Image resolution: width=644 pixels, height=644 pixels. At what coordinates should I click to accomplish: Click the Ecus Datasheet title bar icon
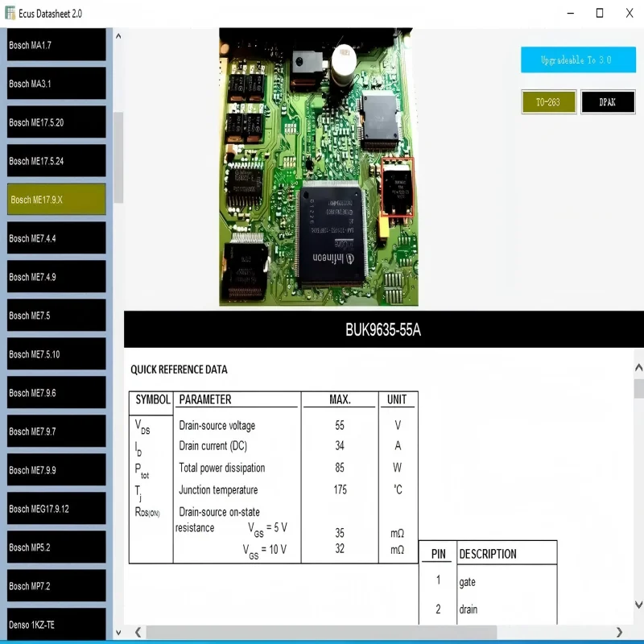[10, 13]
